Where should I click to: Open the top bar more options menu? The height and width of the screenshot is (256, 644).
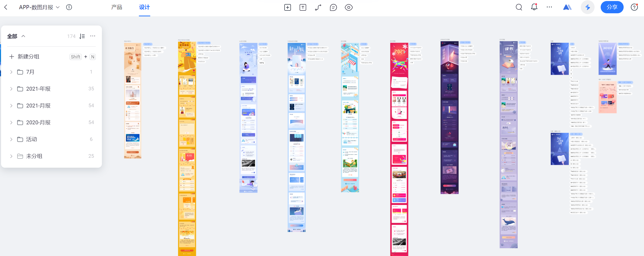(x=549, y=7)
